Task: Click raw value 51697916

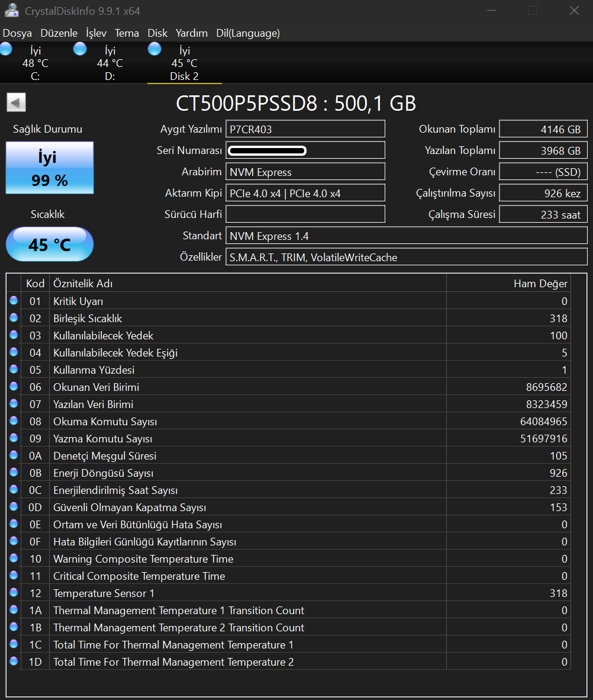Action: (x=543, y=438)
